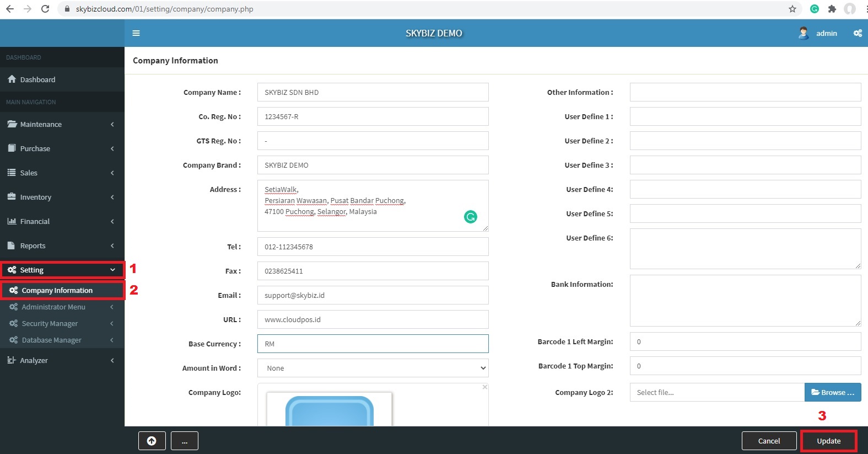Viewport: 868px width, 454px height.
Task: Open the Security Manager submenu
Action: pos(50,323)
